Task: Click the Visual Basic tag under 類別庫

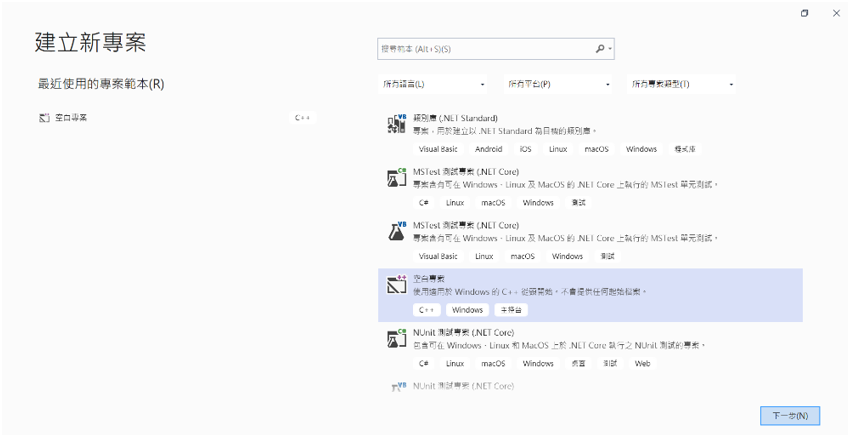Action: [438, 149]
